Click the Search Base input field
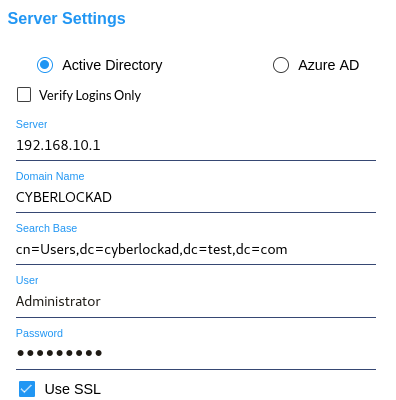396x400 pixels. pyautogui.click(x=196, y=250)
